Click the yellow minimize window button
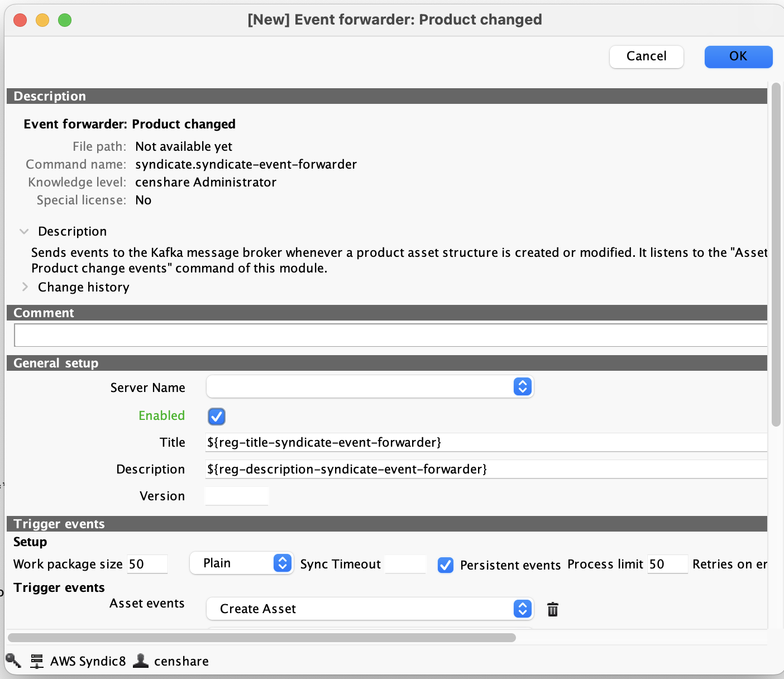The image size is (784, 679). coord(42,20)
